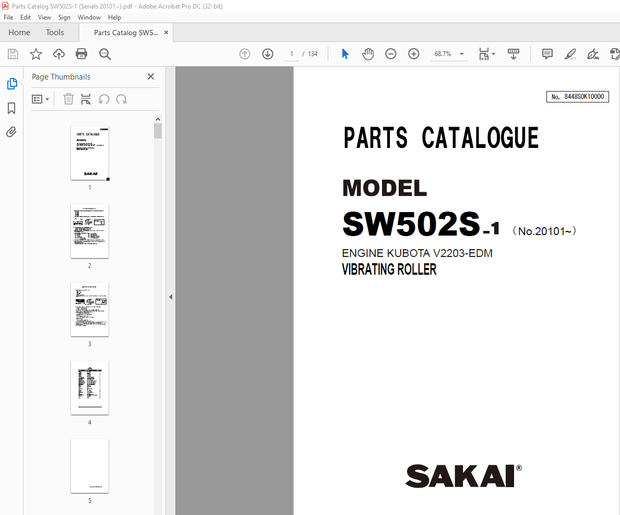
Task: Click the 'VIBRATING ROLLER' text
Action: (x=389, y=269)
